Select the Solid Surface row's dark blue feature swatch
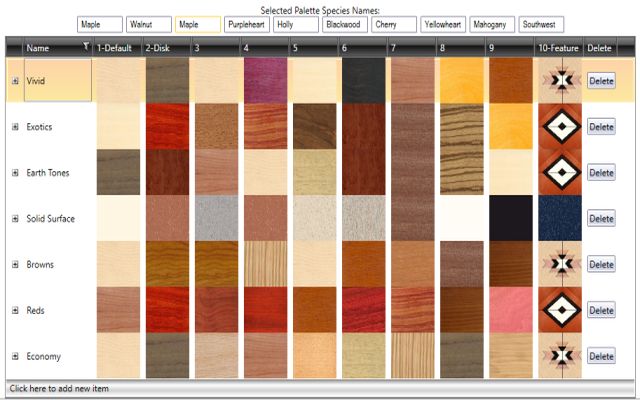 point(559,218)
